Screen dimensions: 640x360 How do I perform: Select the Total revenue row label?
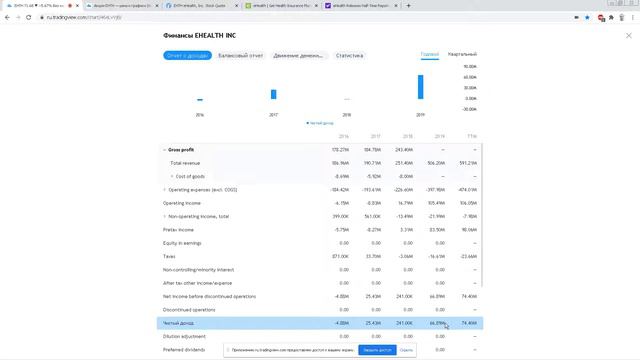185,163
